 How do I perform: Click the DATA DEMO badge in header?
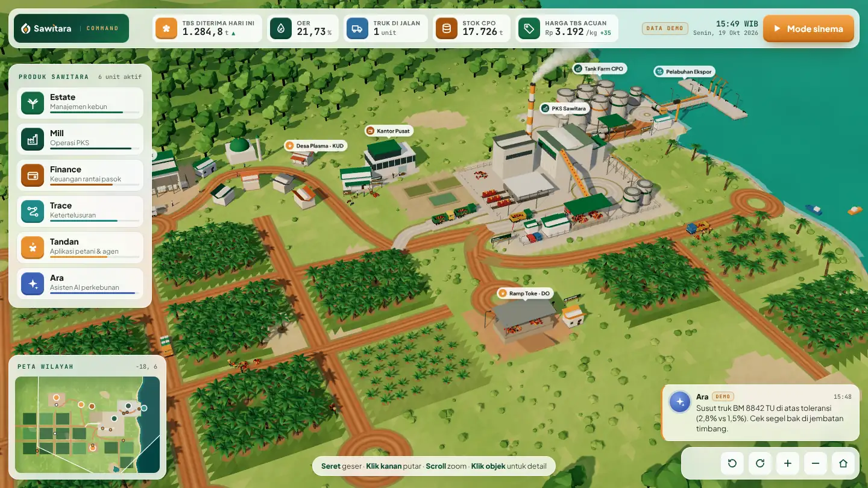[x=665, y=28]
